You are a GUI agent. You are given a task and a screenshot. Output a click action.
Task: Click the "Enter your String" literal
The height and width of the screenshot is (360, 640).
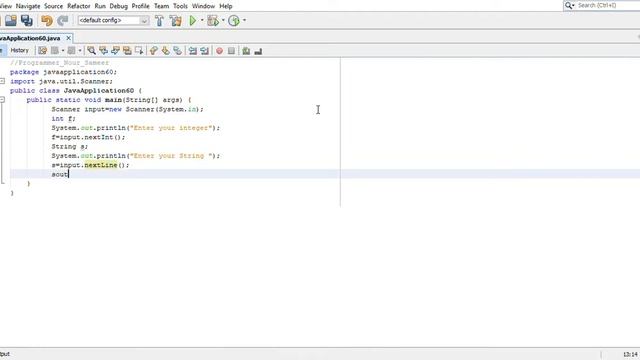point(171,156)
